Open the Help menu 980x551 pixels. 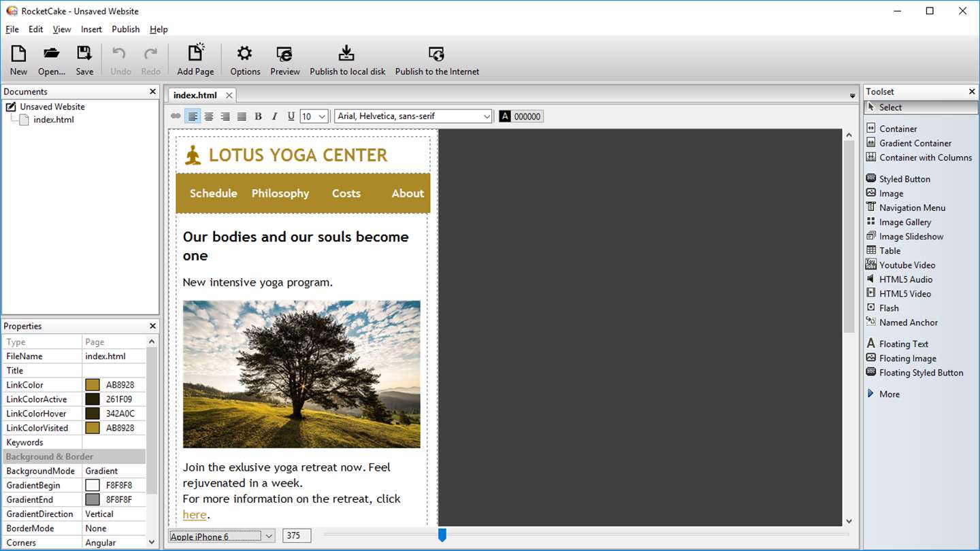159,29
